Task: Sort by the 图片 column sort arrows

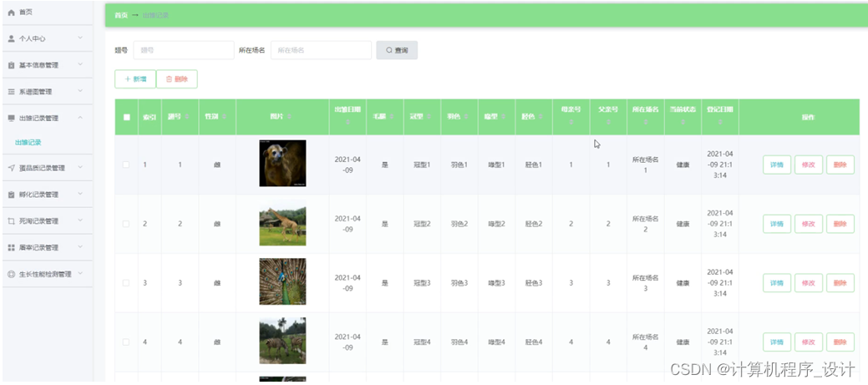Action: [290, 117]
